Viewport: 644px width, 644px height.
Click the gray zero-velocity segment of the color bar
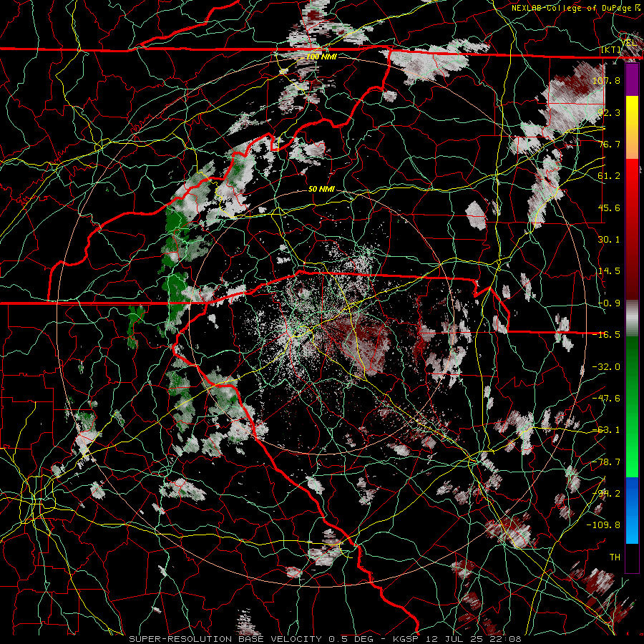click(632, 318)
